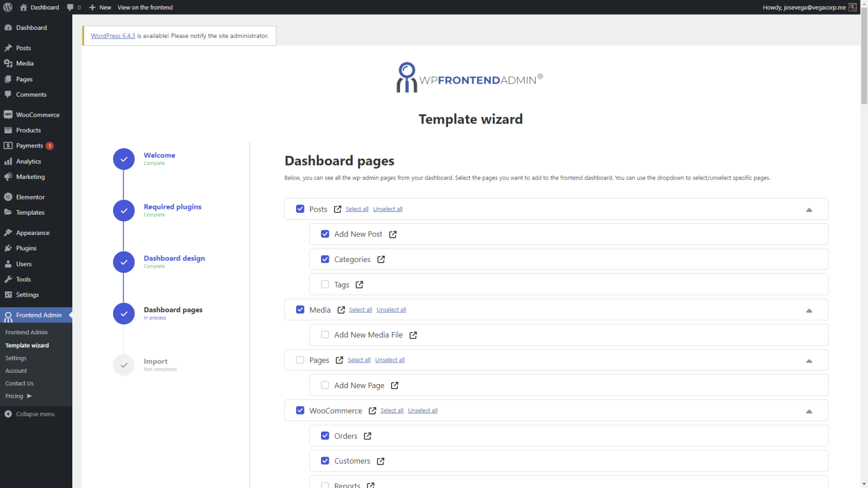This screenshot has height=488, width=868.
Task: Enable the Tags checkbox
Action: click(325, 284)
